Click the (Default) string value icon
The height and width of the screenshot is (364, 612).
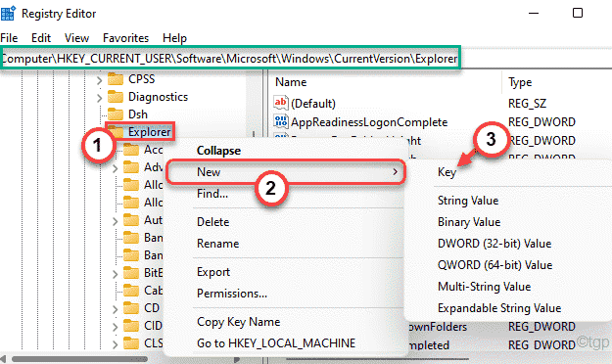[x=281, y=103]
